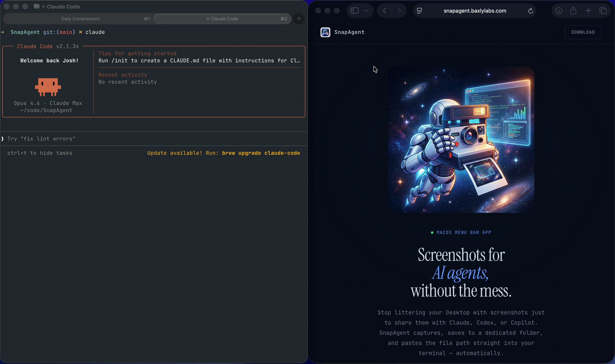
Task: Click the SnapAgent logo icon
Action: pyautogui.click(x=325, y=32)
